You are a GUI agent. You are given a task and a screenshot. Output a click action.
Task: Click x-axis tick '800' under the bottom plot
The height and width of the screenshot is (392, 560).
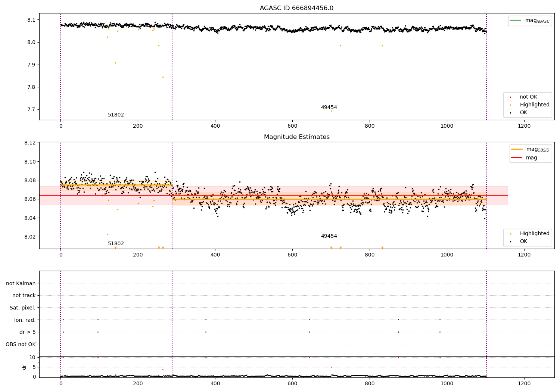click(x=370, y=384)
